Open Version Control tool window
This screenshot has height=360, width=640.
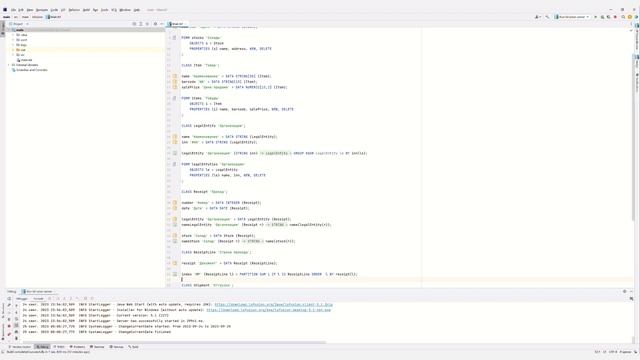[20, 347]
